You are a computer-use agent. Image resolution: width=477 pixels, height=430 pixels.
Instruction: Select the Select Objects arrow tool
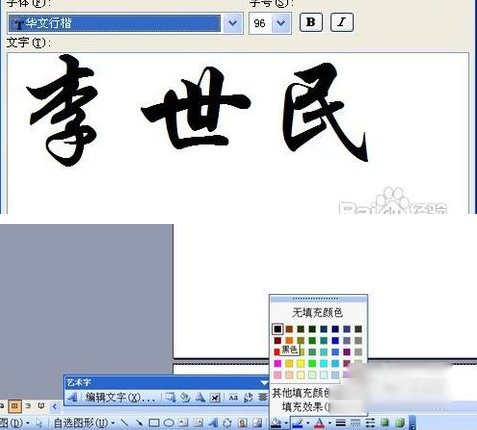click(x=40, y=423)
